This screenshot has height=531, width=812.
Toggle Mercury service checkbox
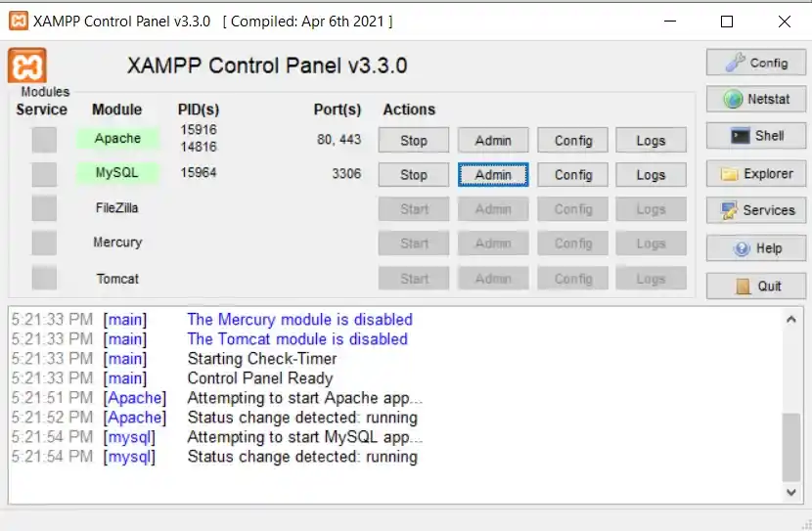pyautogui.click(x=44, y=243)
